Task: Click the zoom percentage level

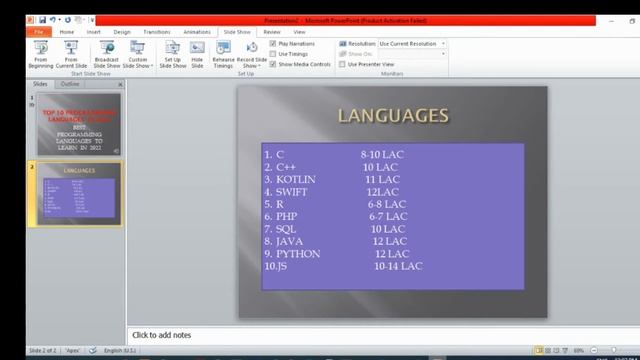Action: tap(578, 351)
